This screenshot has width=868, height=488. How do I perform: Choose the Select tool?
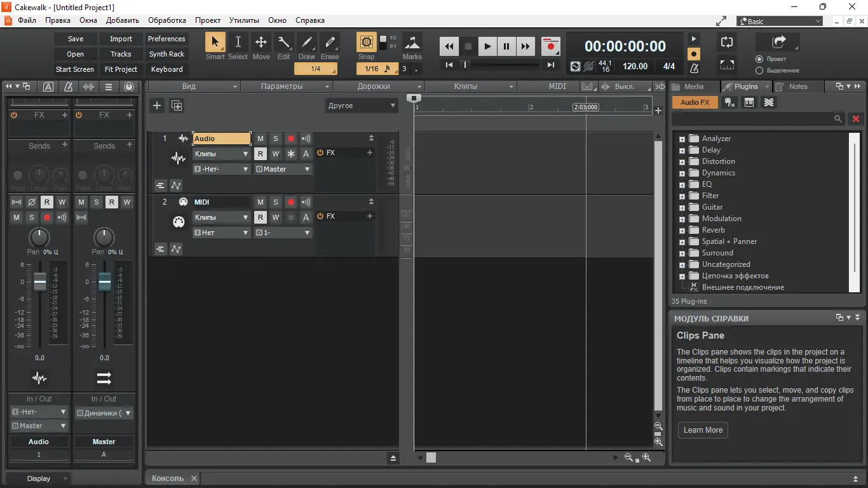[238, 43]
